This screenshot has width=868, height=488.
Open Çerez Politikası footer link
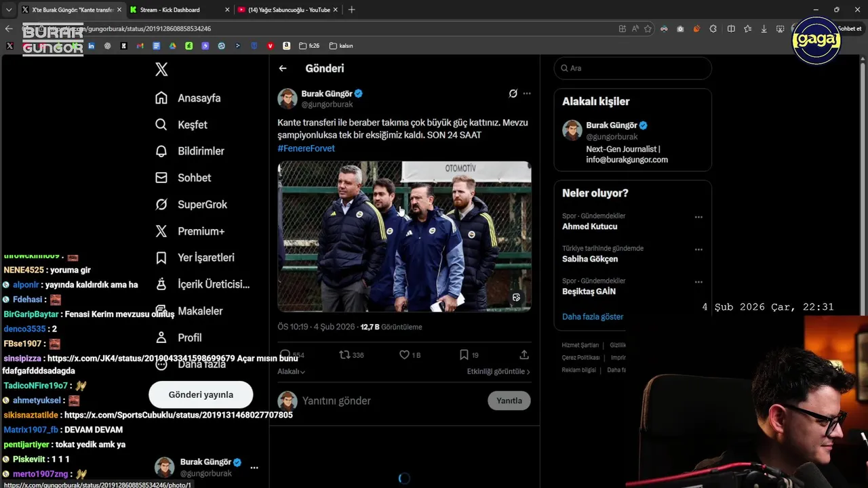pos(581,357)
